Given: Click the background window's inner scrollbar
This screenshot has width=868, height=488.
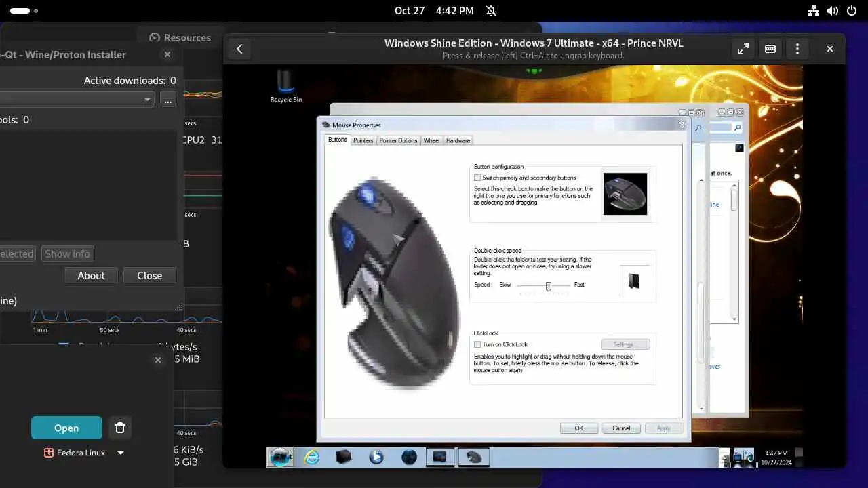Looking at the screenshot, I should pyautogui.click(x=734, y=251).
